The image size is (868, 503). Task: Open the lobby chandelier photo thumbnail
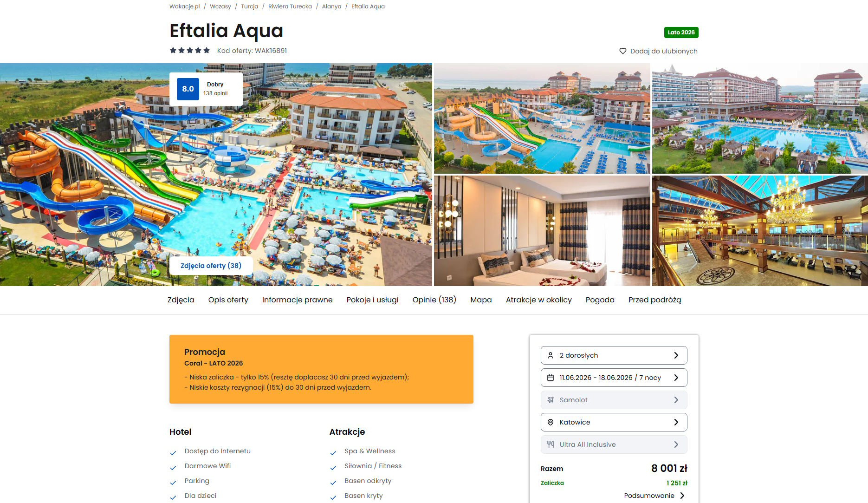tap(760, 231)
